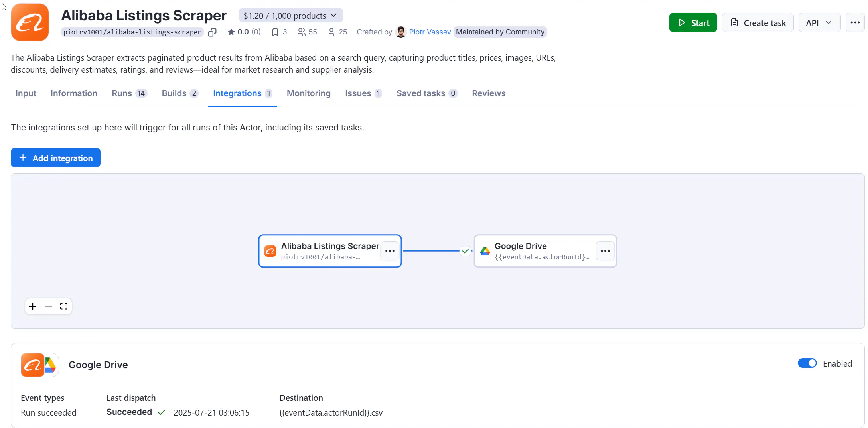The height and width of the screenshot is (428, 868).
Task: Zoom out on the integration canvas
Action: [x=48, y=306]
